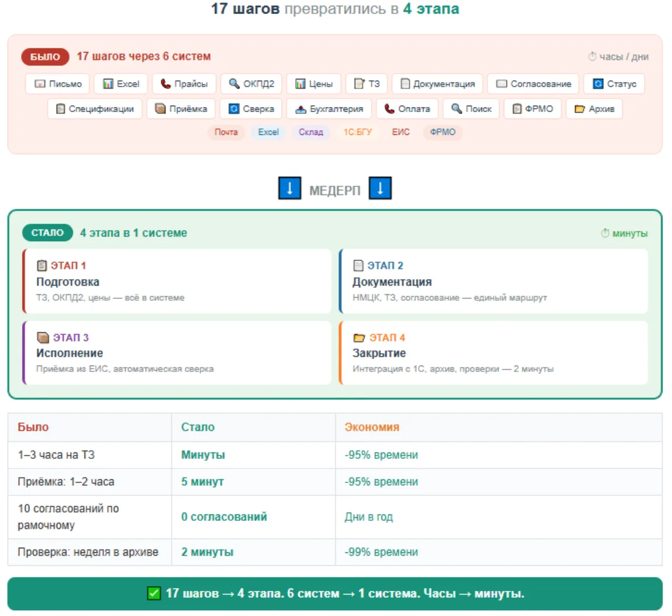Click the green clock icon beside "минуты"
The width and height of the screenshot is (672, 616).
(x=605, y=233)
